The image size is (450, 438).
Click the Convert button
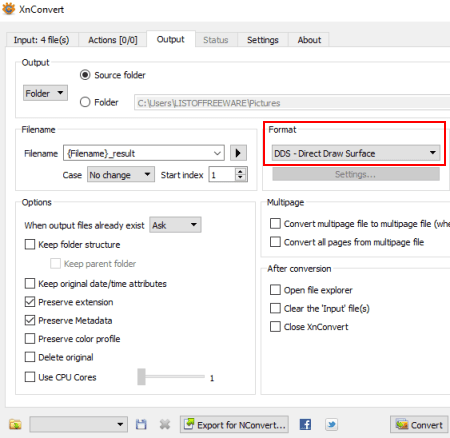419,424
